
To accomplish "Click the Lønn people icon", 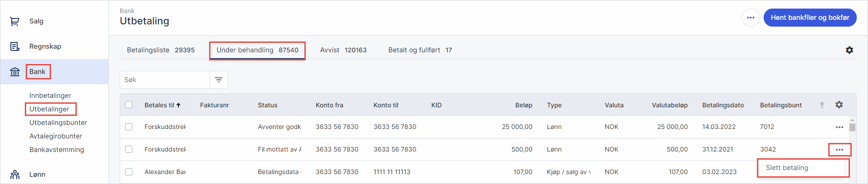I will (x=15, y=175).
